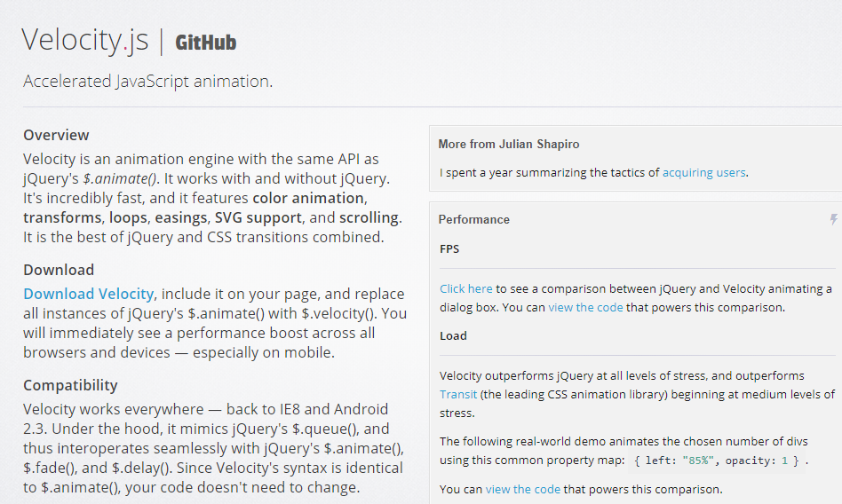Click the FPS subheading
The height and width of the screenshot is (504, 842).
pyautogui.click(x=449, y=249)
